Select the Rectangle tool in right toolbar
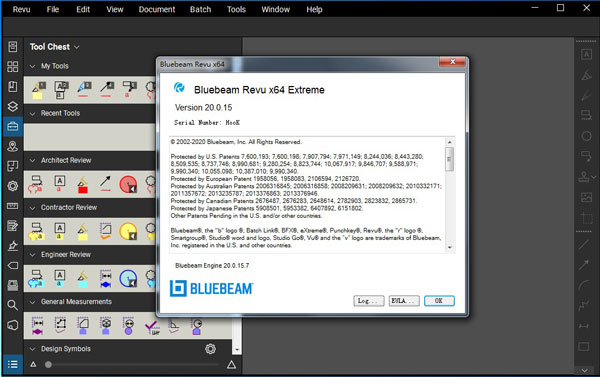The height and width of the screenshot is (377, 600). pyautogui.click(x=584, y=346)
